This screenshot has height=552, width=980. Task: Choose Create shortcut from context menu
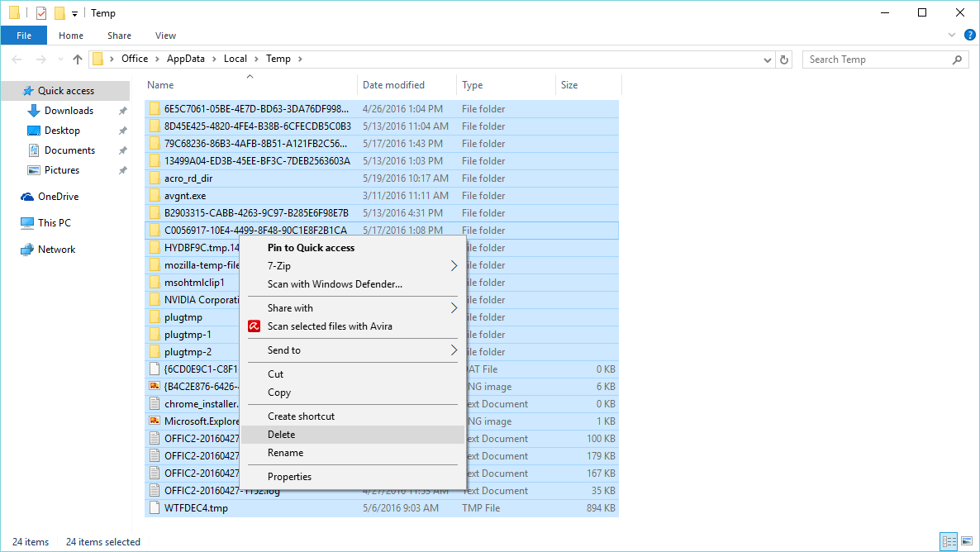click(x=353, y=416)
